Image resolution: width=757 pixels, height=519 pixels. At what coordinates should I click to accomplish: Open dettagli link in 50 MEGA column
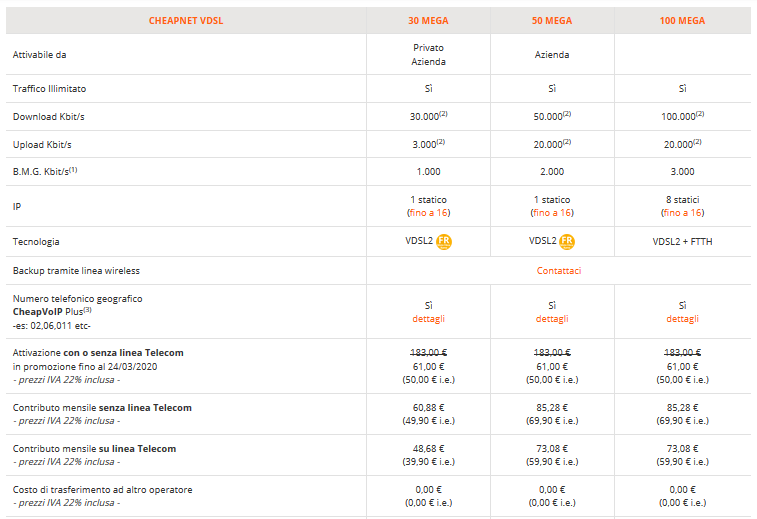[552, 319]
